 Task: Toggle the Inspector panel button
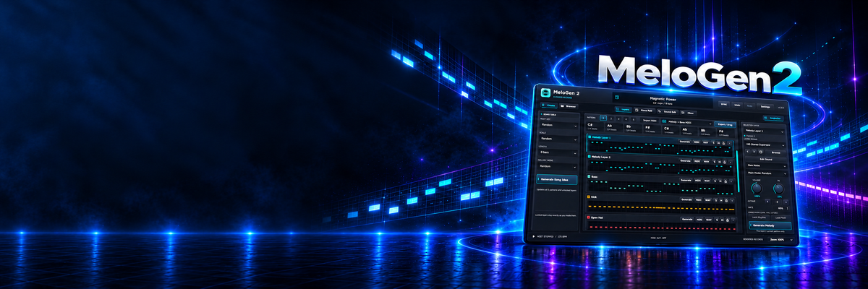[774, 118]
